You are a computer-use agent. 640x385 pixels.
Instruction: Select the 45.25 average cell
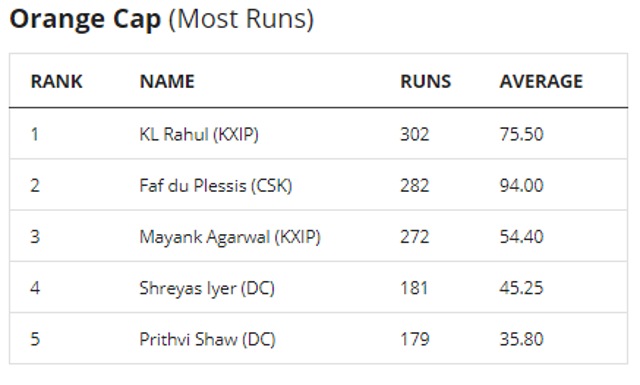(x=522, y=288)
